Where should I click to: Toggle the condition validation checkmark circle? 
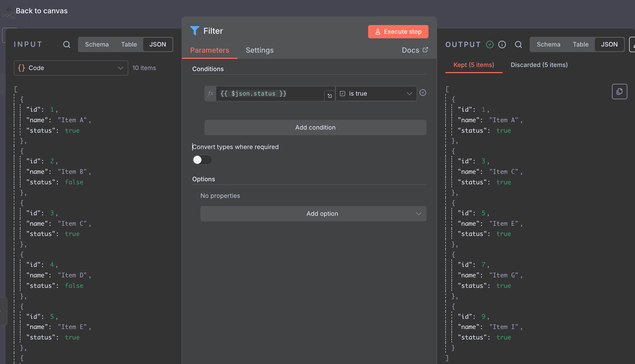pyautogui.click(x=423, y=93)
